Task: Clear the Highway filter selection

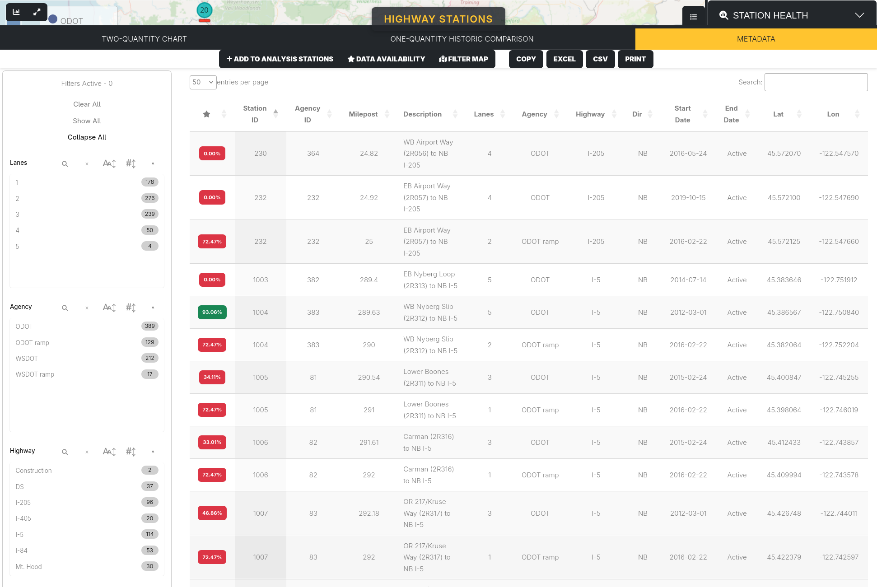Action: pos(87,452)
